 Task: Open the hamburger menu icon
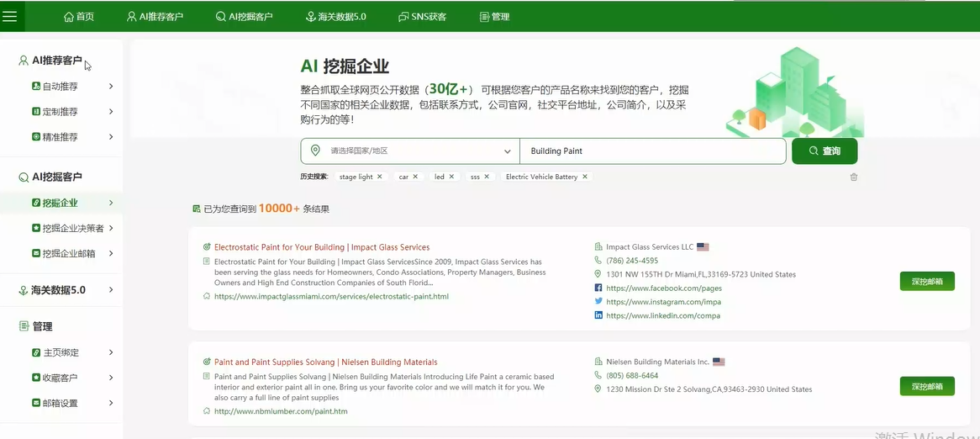pos(10,16)
